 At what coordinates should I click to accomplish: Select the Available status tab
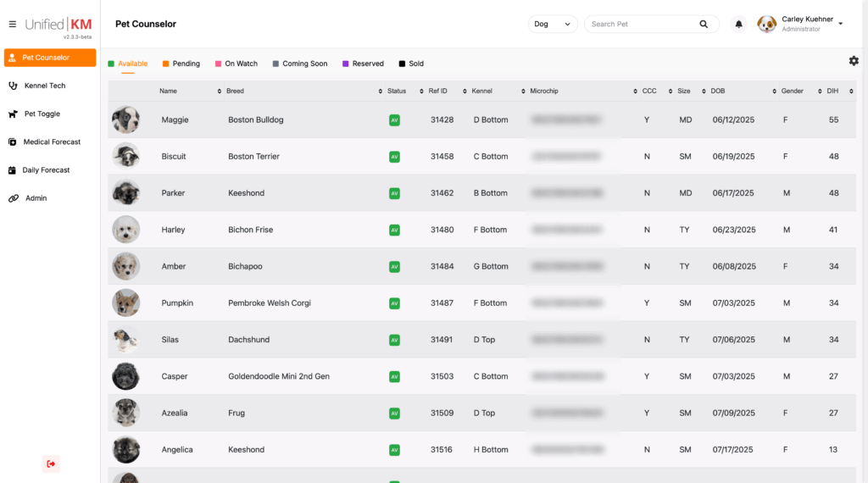[128, 64]
